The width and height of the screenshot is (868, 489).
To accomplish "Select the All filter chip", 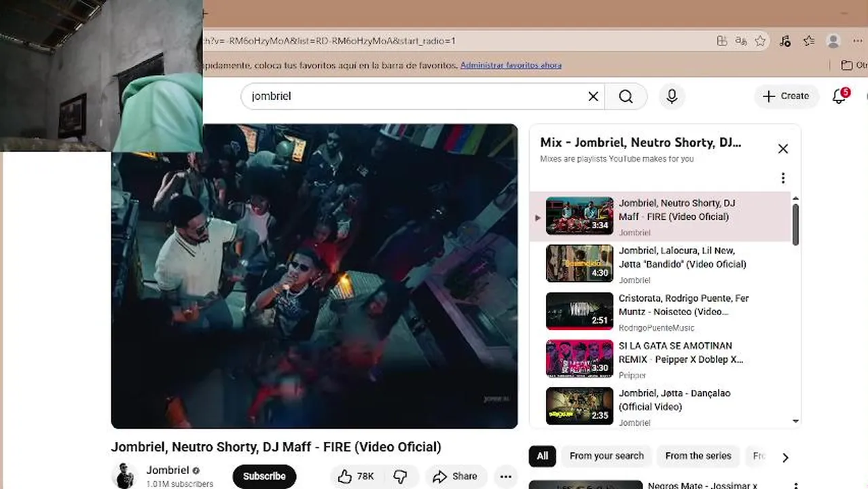I will pos(542,456).
